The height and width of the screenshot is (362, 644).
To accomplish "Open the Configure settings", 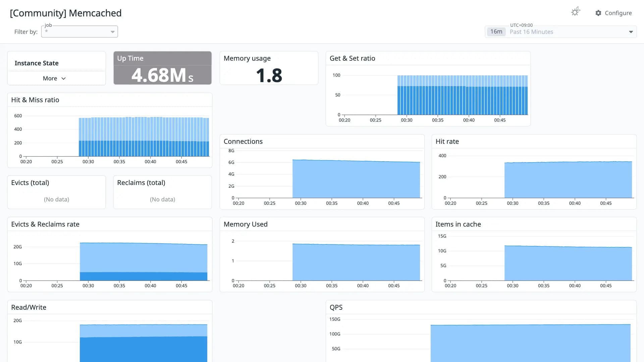I will click(x=613, y=13).
